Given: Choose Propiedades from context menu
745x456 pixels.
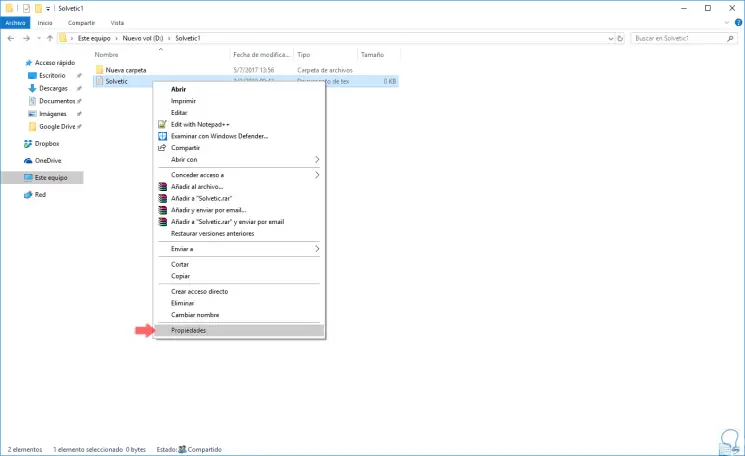Looking at the screenshot, I should pyautogui.click(x=189, y=330).
